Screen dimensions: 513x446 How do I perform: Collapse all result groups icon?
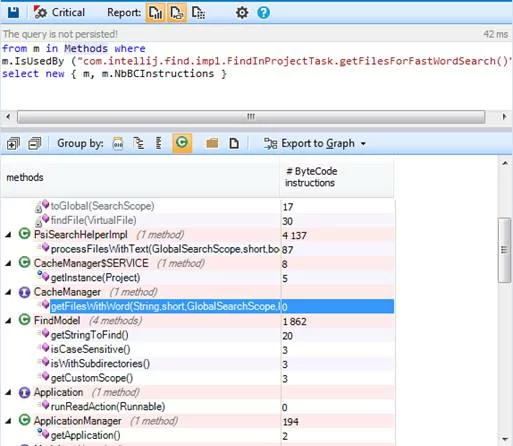coord(35,144)
